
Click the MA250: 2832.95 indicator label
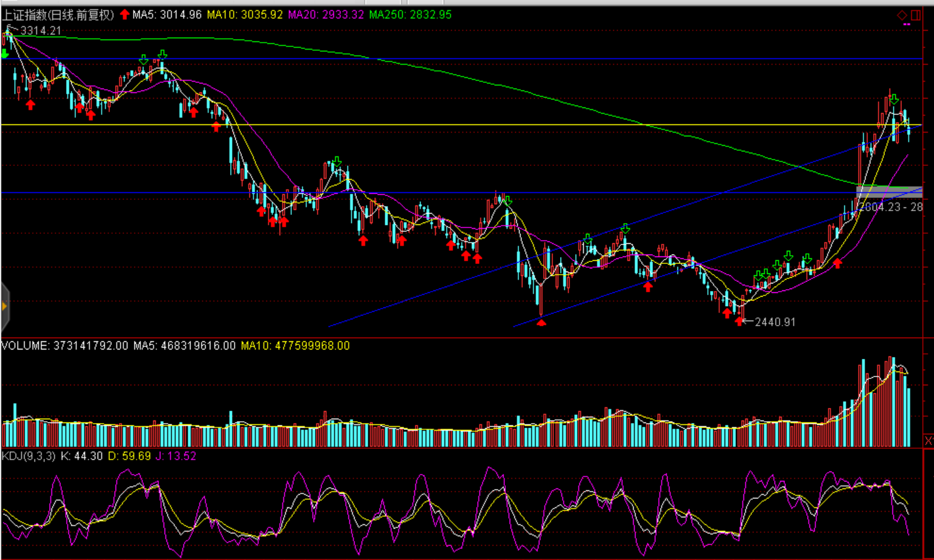coord(410,14)
